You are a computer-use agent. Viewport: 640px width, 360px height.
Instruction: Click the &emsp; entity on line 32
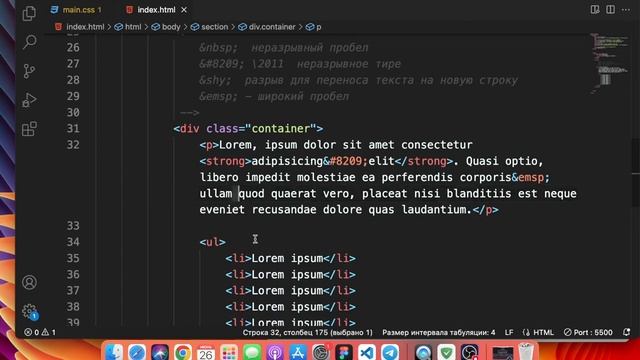531,177
